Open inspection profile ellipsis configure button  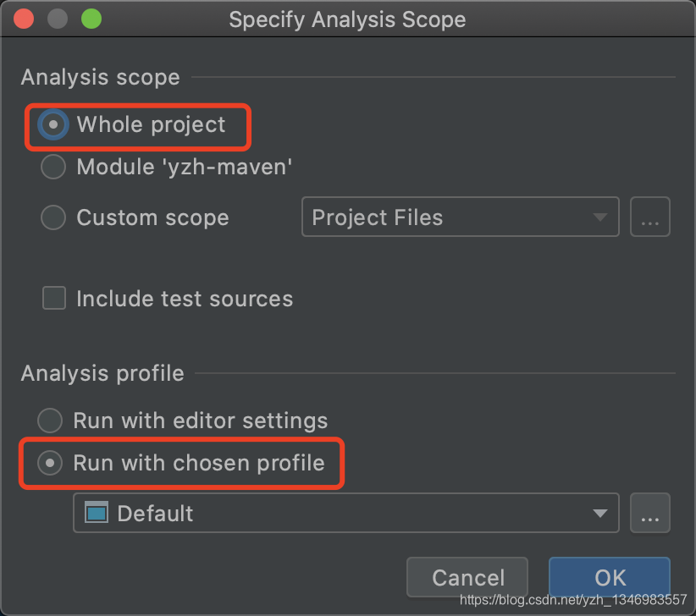[x=649, y=513]
